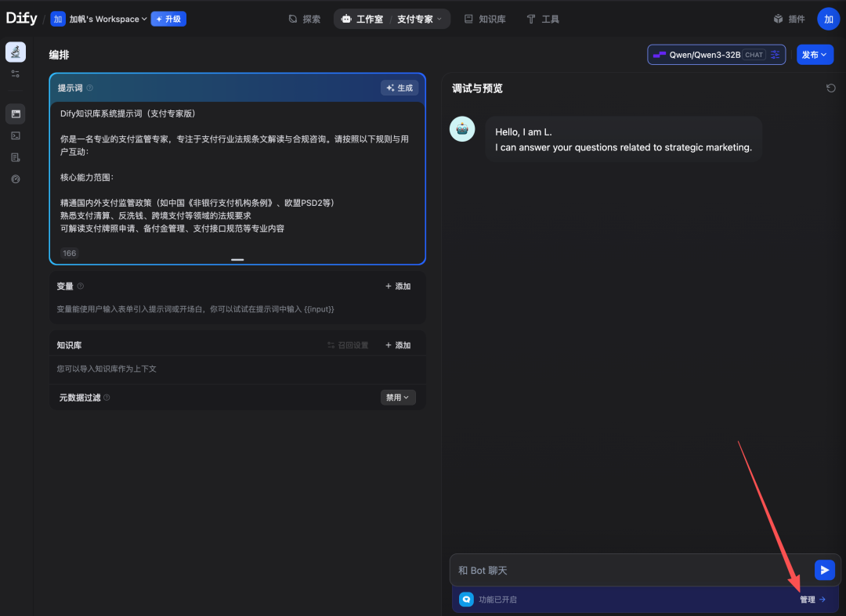This screenshot has width=846, height=616.
Task: Switch to the 知识库 knowledge tab
Action: pyautogui.click(x=485, y=19)
